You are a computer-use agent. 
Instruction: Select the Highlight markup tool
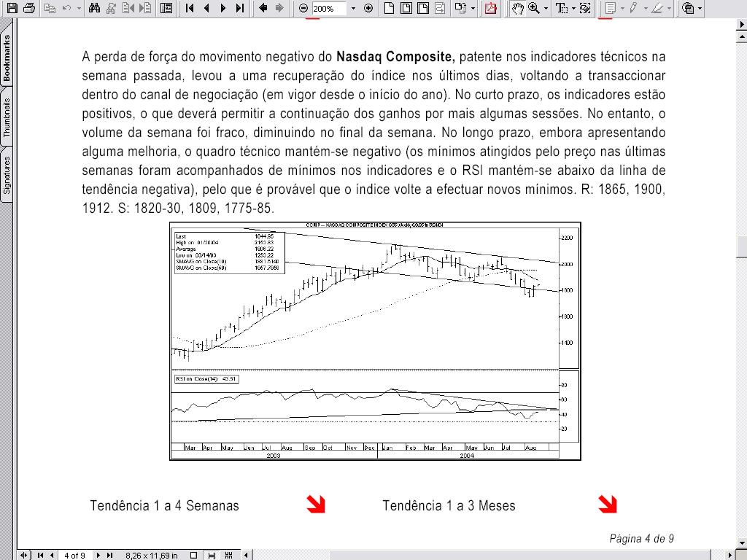pos(657,7)
